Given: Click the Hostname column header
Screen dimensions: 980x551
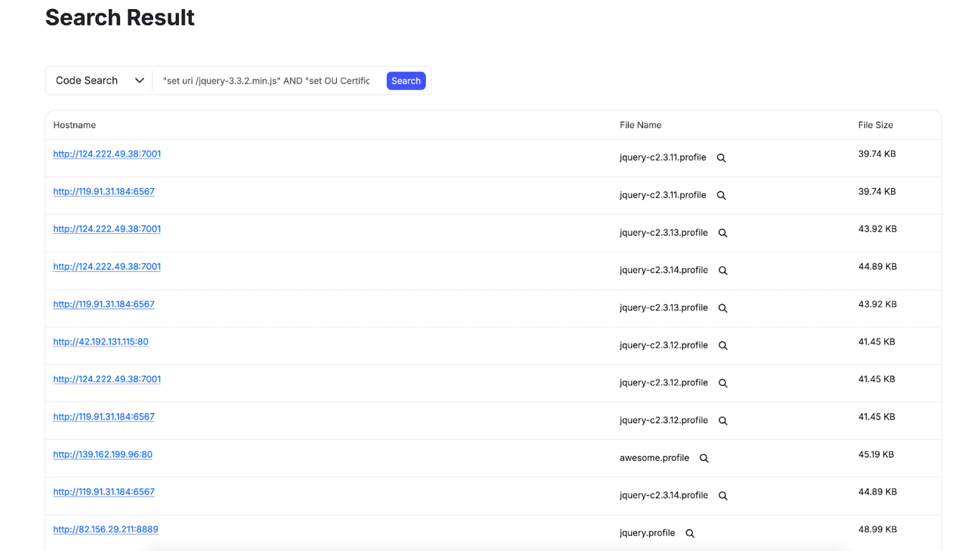Looking at the screenshot, I should [74, 125].
